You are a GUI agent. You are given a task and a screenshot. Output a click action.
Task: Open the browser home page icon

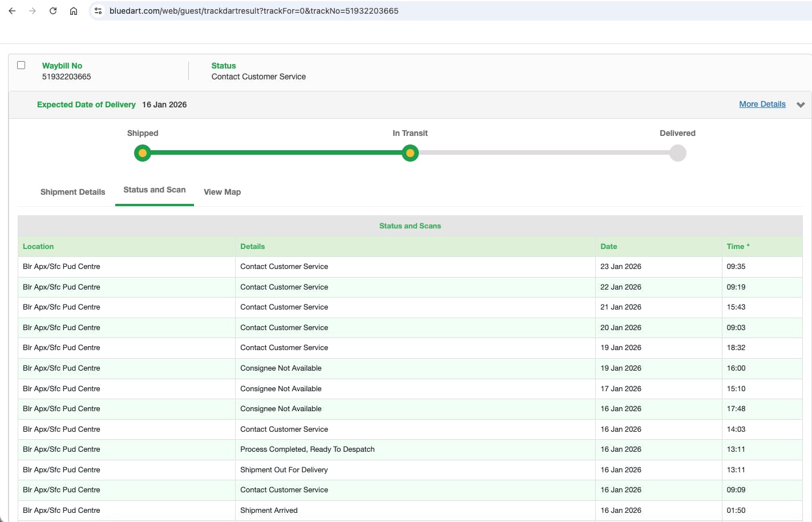pyautogui.click(x=74, y=11)
